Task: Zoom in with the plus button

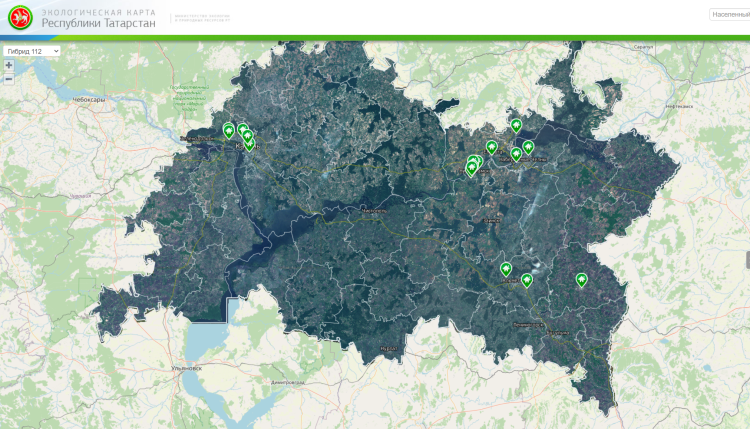Action: click(x=9, y=65)
